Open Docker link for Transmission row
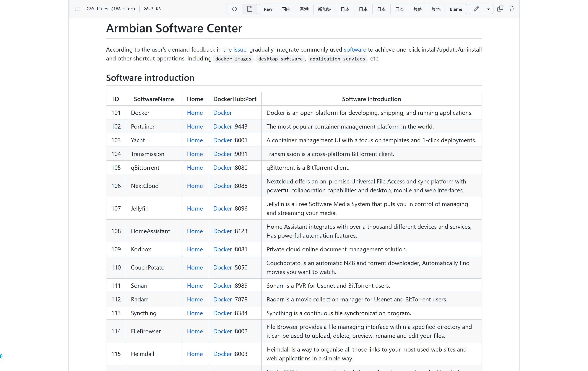588x371 pixels. [x=222, y=154]
